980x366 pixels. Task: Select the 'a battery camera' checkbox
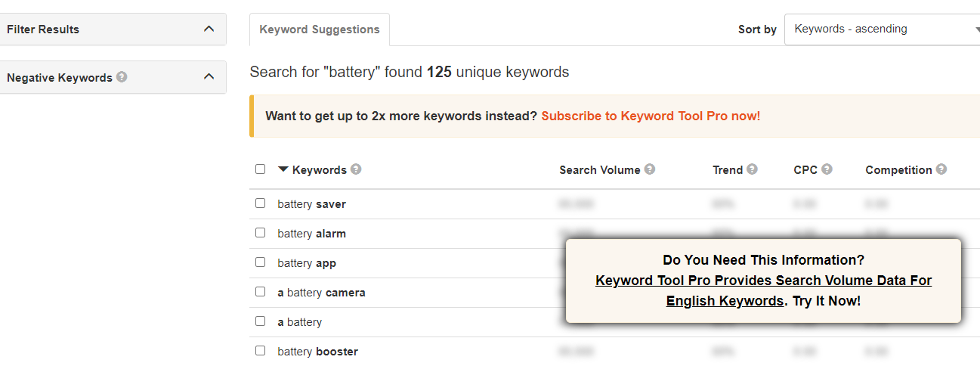point(261,292)
